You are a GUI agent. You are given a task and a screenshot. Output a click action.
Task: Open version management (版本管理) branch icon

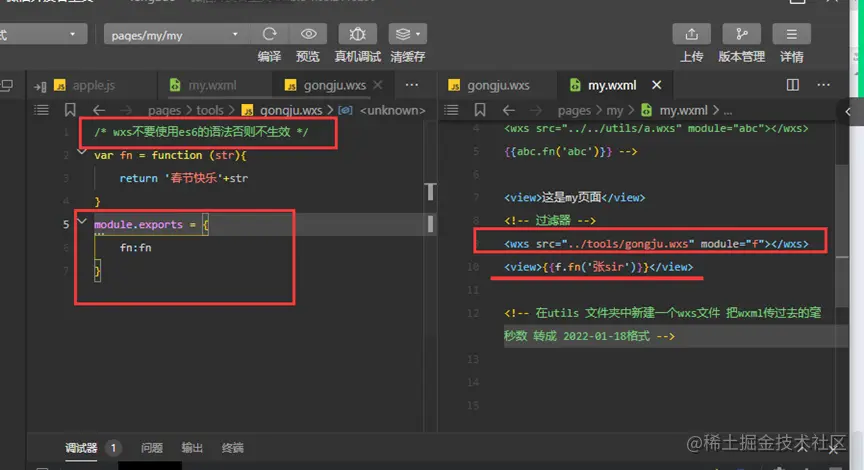click(741, 34)
